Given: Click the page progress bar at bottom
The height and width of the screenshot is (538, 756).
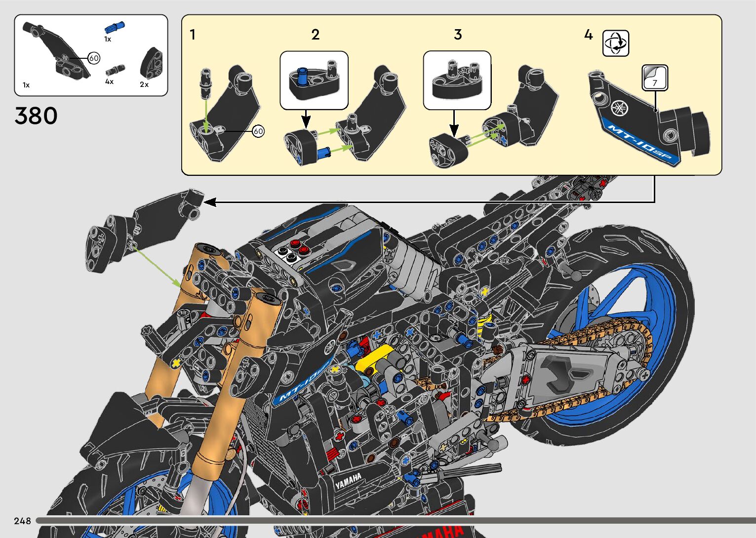Looking at the screenshot, I should 395,520.
